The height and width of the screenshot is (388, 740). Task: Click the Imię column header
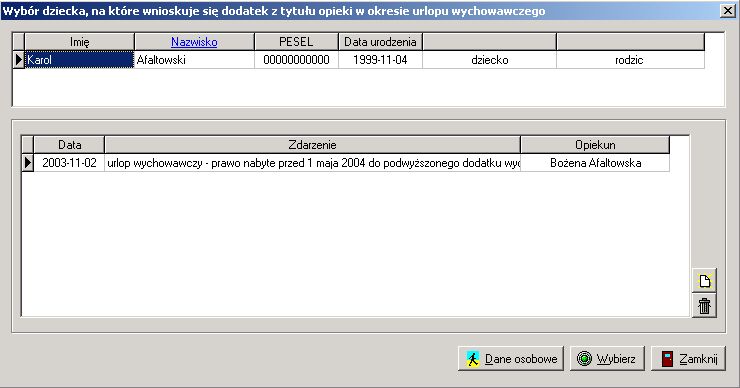tap(79, 42)
